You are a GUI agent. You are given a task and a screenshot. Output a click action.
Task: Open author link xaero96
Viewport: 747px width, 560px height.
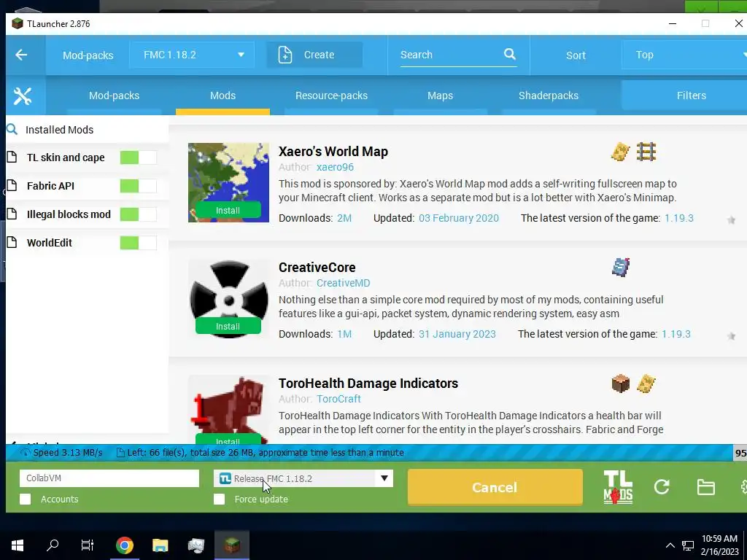[x=335, y=167]
